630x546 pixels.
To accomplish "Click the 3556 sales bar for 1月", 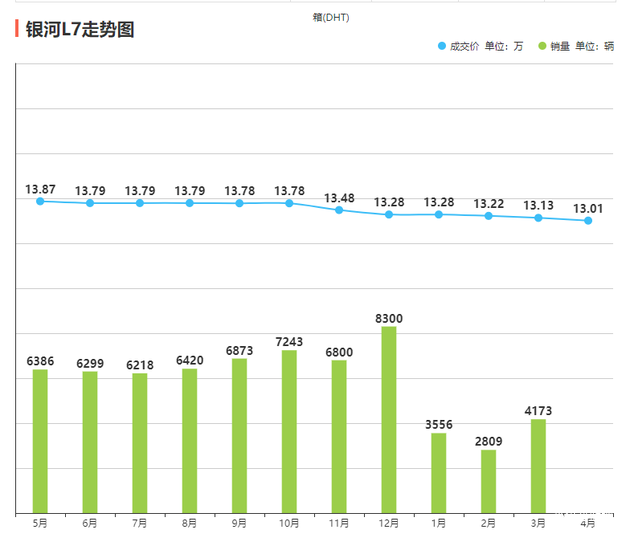I will pyautogui.click(x=438, y=473).
